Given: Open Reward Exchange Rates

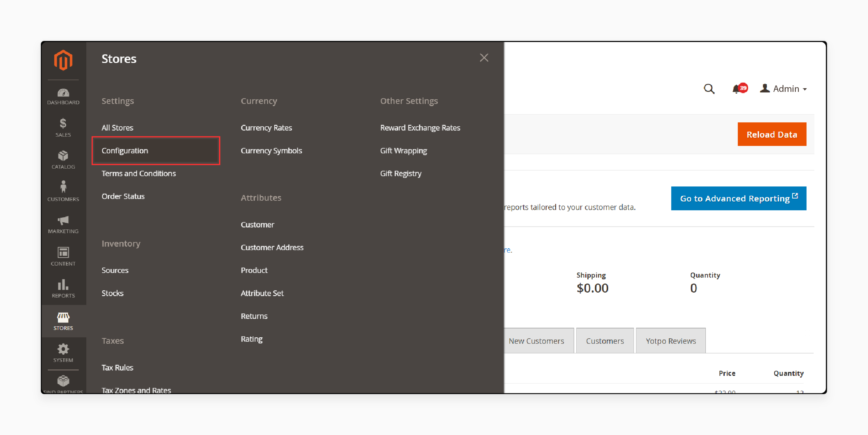Looking at the screenshot, I should coord(420,128).
